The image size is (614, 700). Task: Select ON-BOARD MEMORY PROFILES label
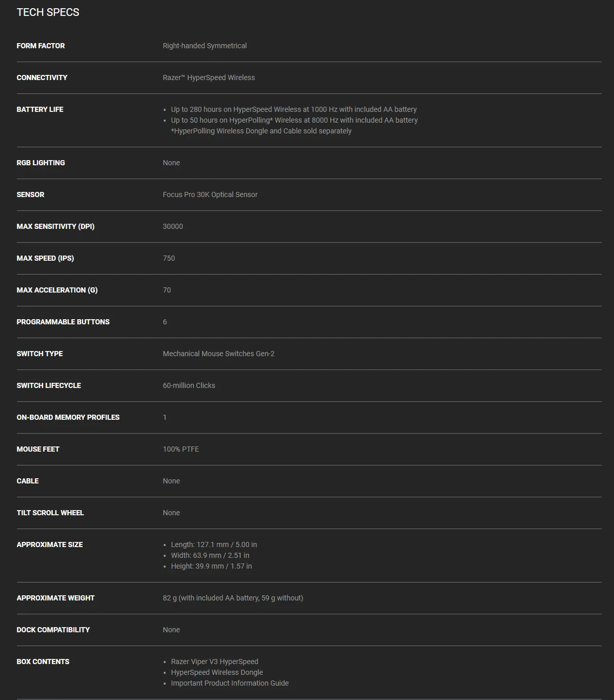pos(68,417)
